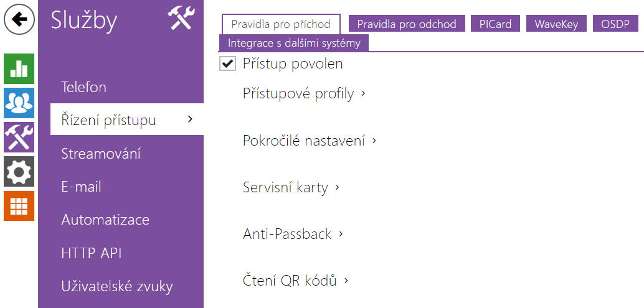
Task: Open the system gear icon
Action: click(x=19, y=171)
